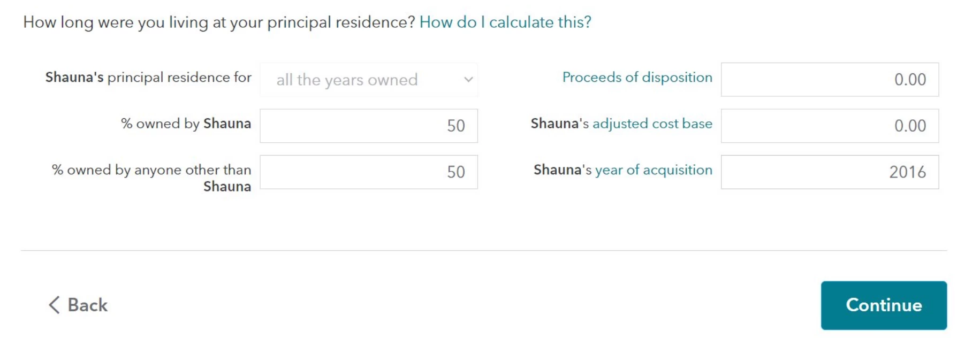
Task: Click the '% owned by anyone other than' label
Action: tap(151, 170)
